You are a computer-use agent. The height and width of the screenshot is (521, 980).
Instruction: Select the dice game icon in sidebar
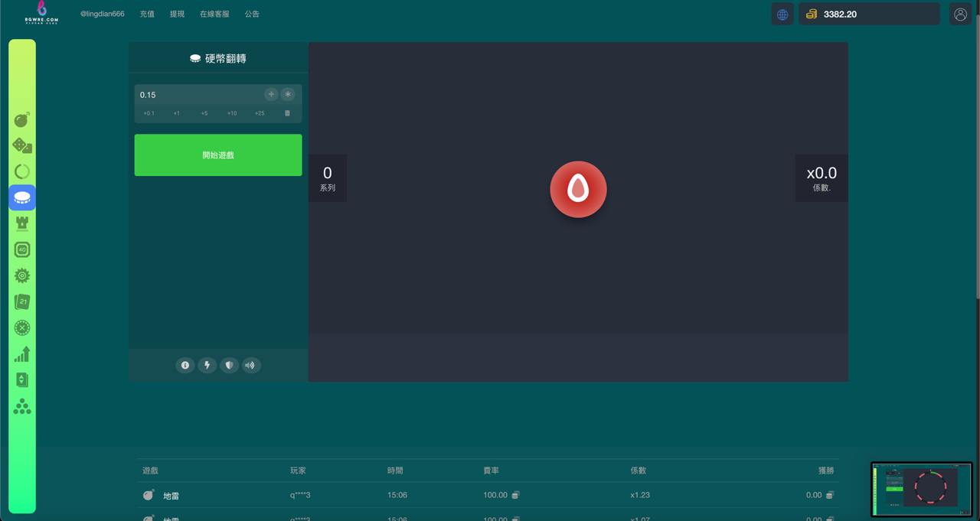coord(22,145)
